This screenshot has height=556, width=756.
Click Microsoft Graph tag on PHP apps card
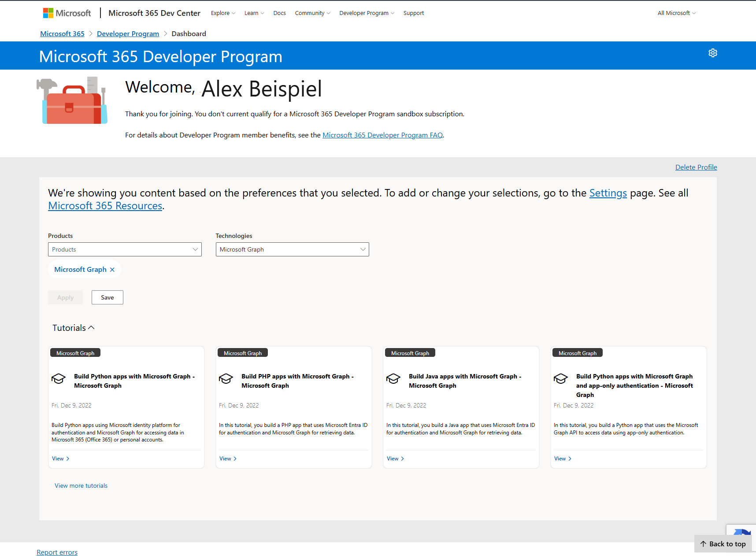[x=243, y=353]
